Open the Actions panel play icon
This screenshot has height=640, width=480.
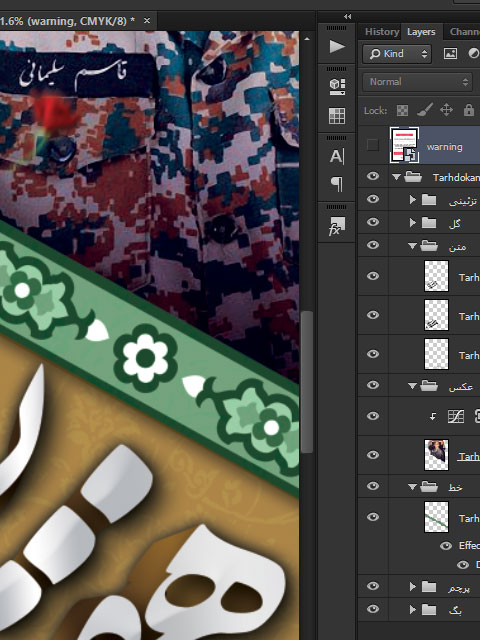point(337,46)
